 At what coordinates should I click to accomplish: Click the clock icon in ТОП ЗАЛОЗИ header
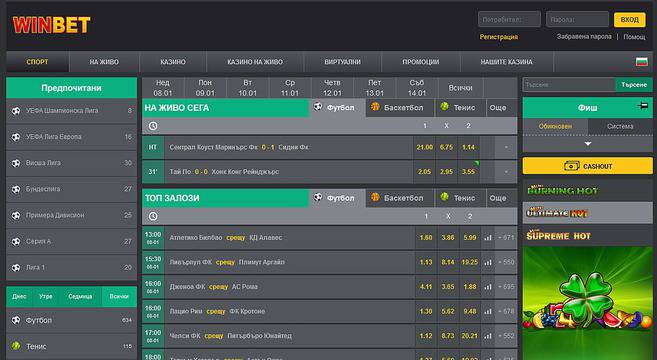[x=153, y=216]
